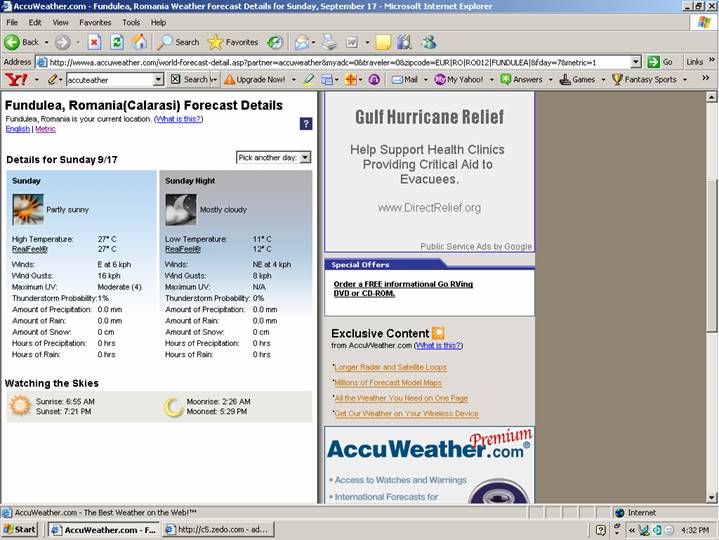Screen dimensions: 719x540
Task: Click the blue question mark help icon
Action: pos(306,124)
